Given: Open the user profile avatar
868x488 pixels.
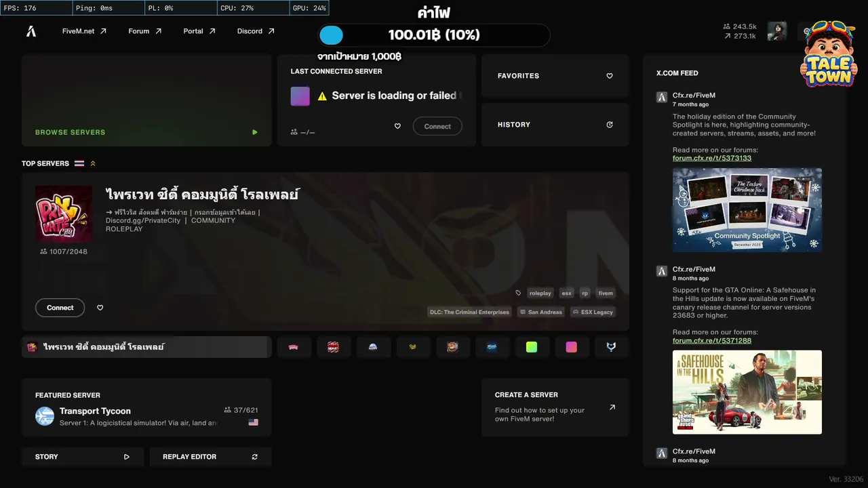Looking at the screenshot, I should (x=776, y=31).
